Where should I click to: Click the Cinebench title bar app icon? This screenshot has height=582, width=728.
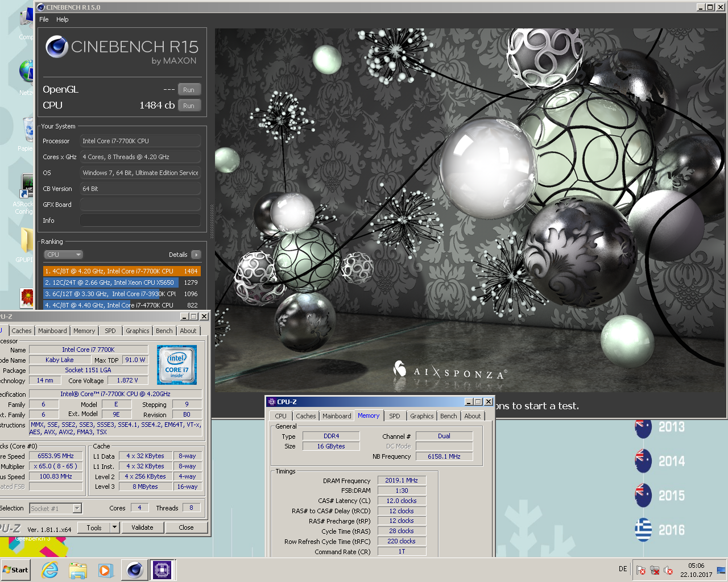point(40,7)
